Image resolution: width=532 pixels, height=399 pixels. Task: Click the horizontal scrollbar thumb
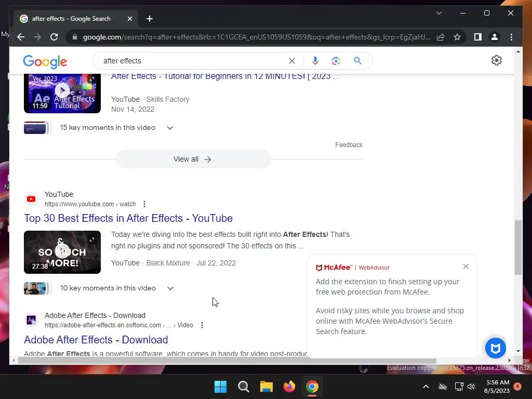click(x=227, y=361)
